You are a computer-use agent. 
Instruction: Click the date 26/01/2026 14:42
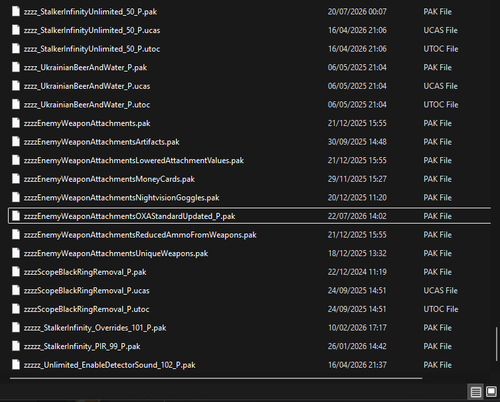point(357,346)
